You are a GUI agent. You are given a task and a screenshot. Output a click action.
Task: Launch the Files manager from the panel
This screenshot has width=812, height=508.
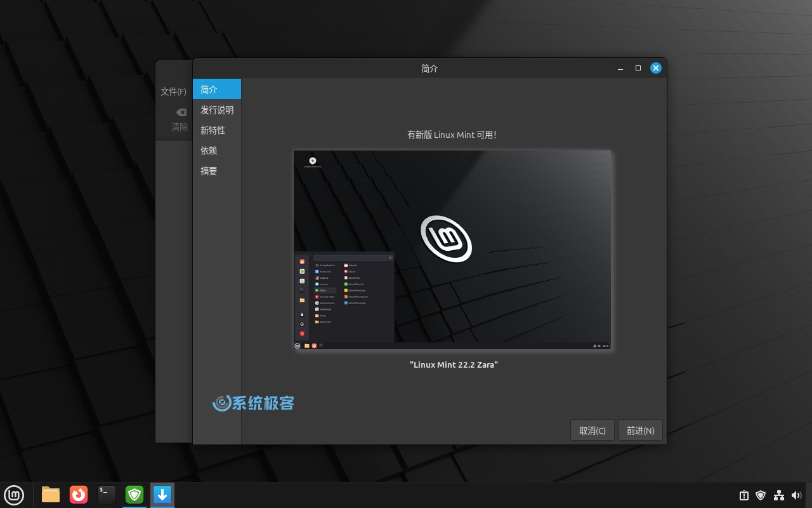[51, 495]
